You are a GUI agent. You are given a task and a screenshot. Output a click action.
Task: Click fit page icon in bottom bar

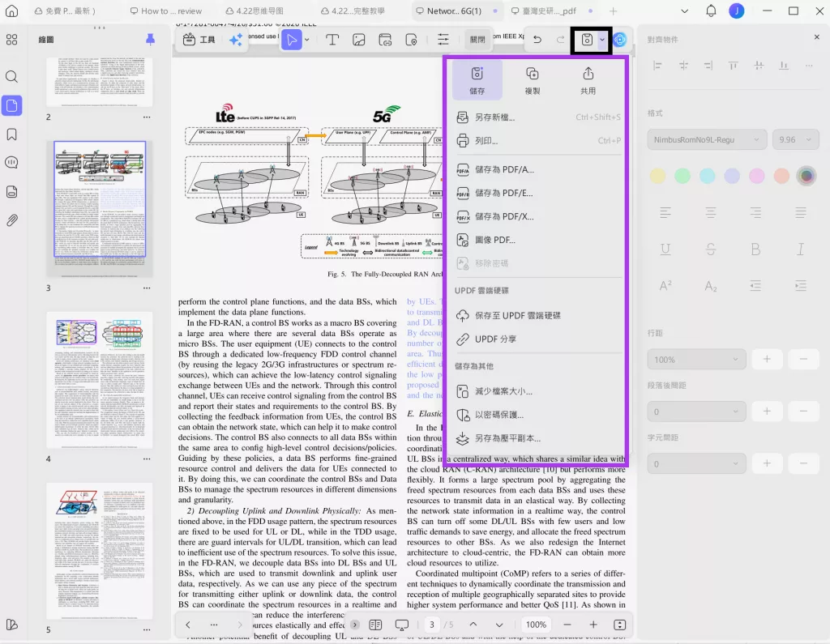coord(619,625)
